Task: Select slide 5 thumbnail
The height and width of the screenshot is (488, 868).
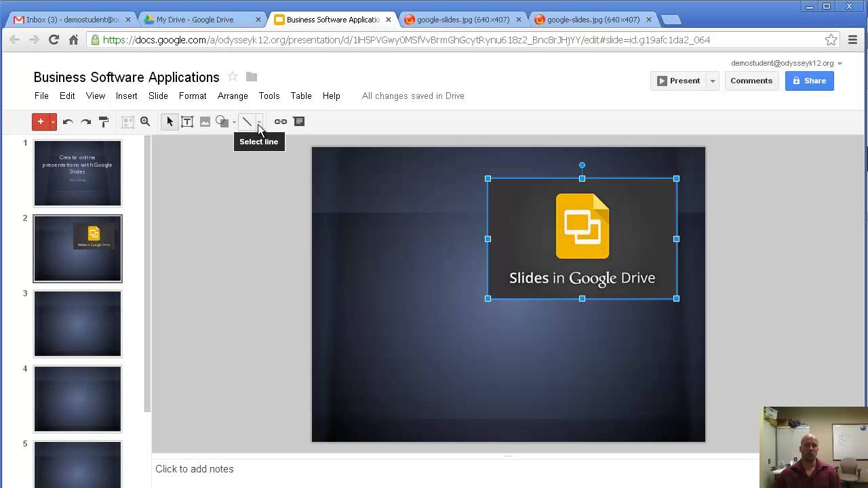Action: pyautogui.click(x=78, y=464)
